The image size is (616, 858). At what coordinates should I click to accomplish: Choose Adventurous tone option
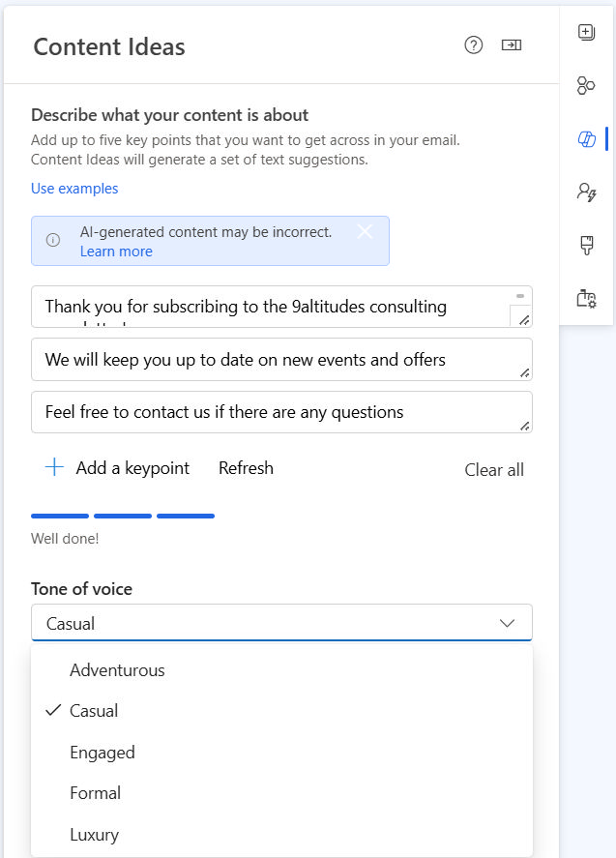(x=117, y=670)
